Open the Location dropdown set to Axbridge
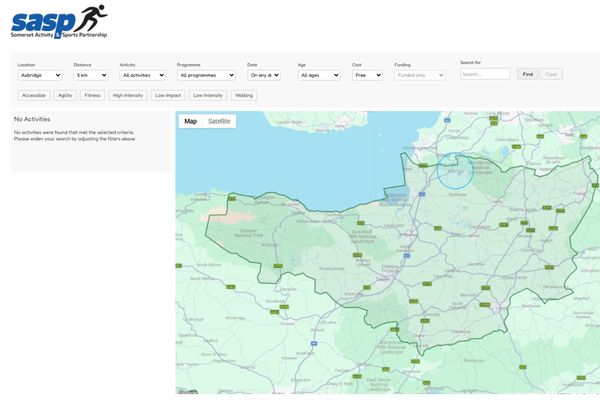This screenshot has width=600, height=400. [x=40, y=75]
